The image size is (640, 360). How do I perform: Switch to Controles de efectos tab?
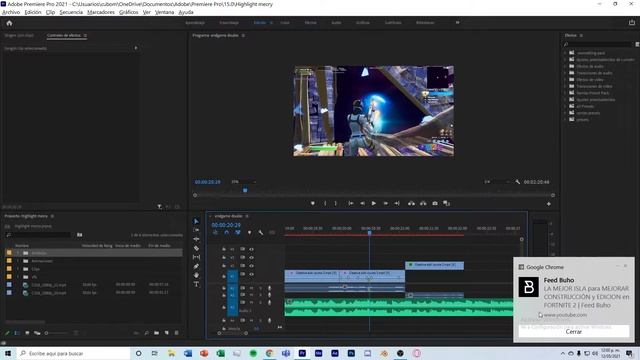[64, 36]
